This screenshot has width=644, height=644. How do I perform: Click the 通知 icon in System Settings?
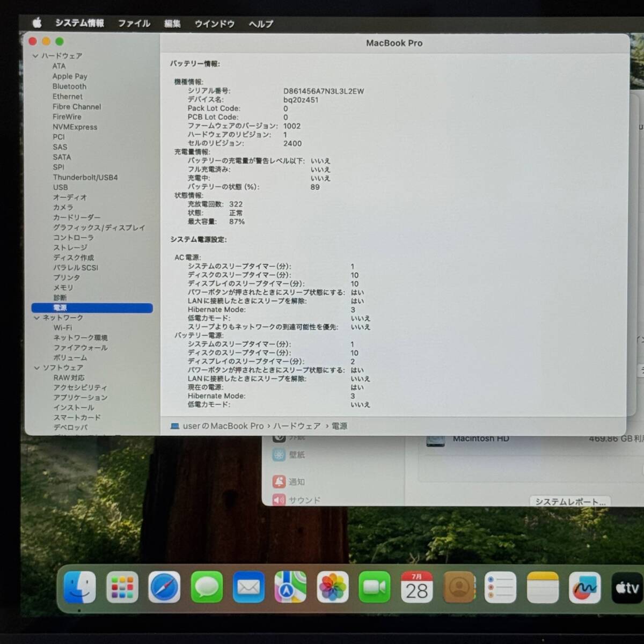[279, 481]
